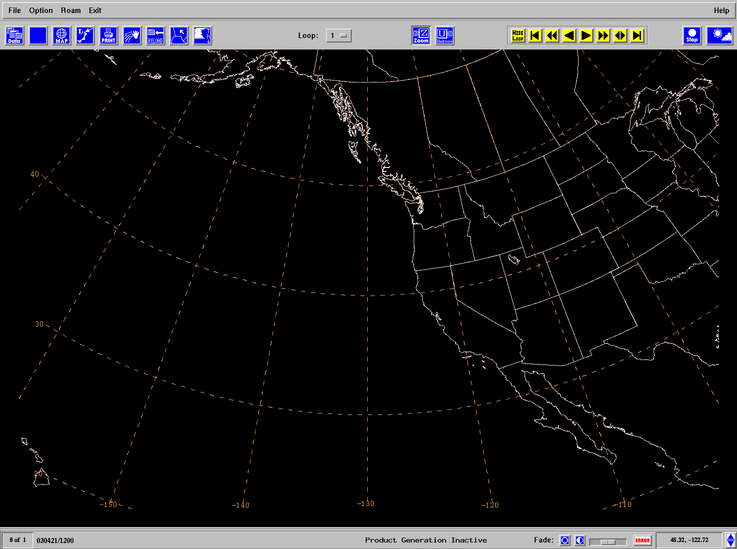Viewport: 737px width, 549px height.
Task: Click the -150 longitude label on map
Action: point(109,504)
